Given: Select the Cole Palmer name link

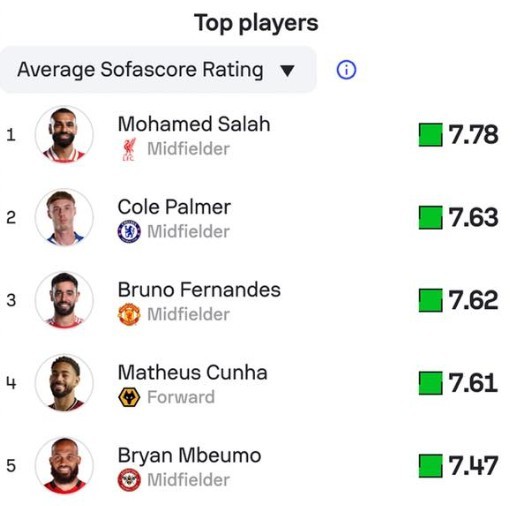Looking at the screenshot, I should tap(174, 207).
